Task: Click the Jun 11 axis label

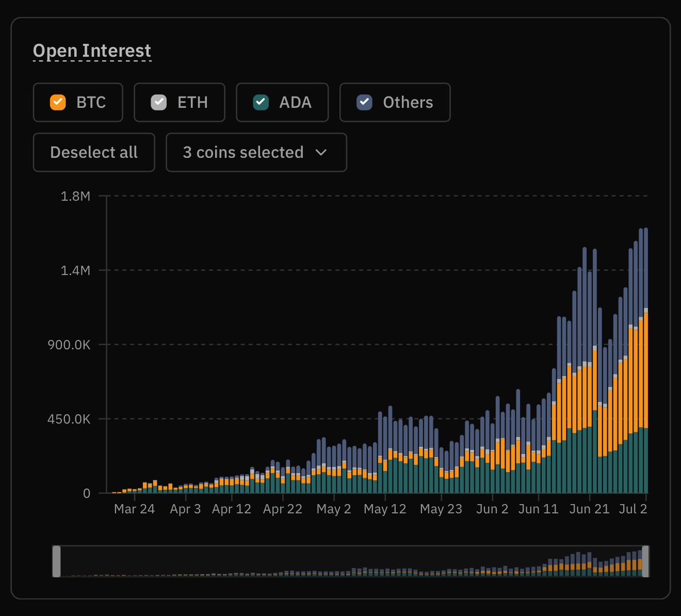Action: [538, 509]
